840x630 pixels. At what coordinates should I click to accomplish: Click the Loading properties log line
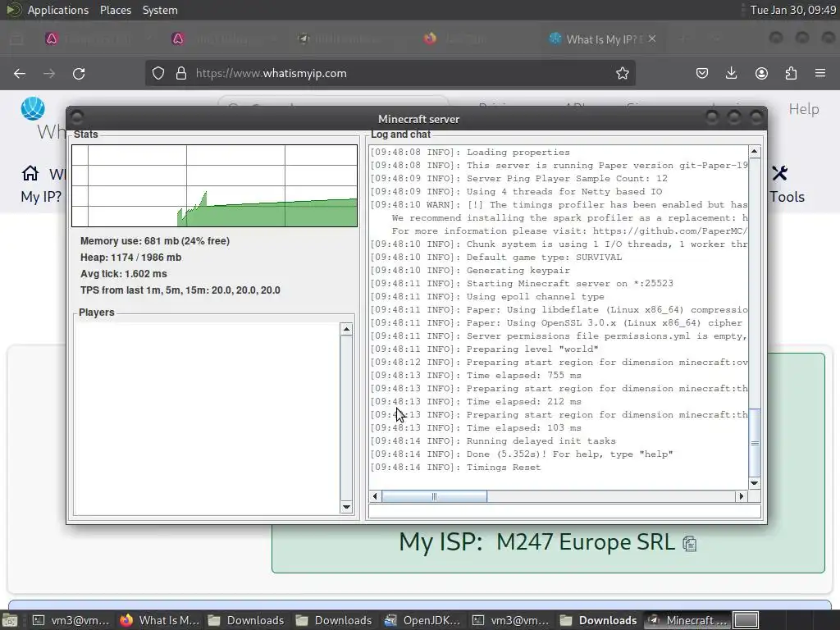pyautogui.click(x=470, y=152)
